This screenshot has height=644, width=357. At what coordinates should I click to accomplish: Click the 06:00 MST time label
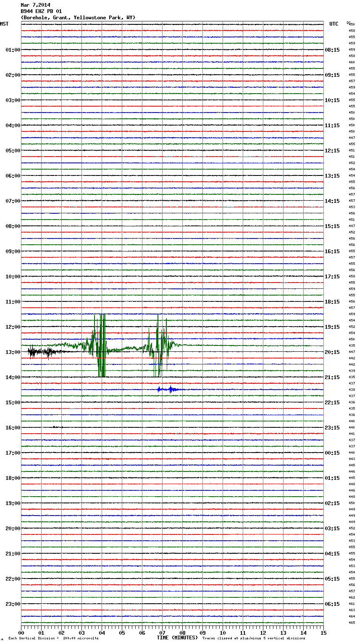click(x=13, y=176)
